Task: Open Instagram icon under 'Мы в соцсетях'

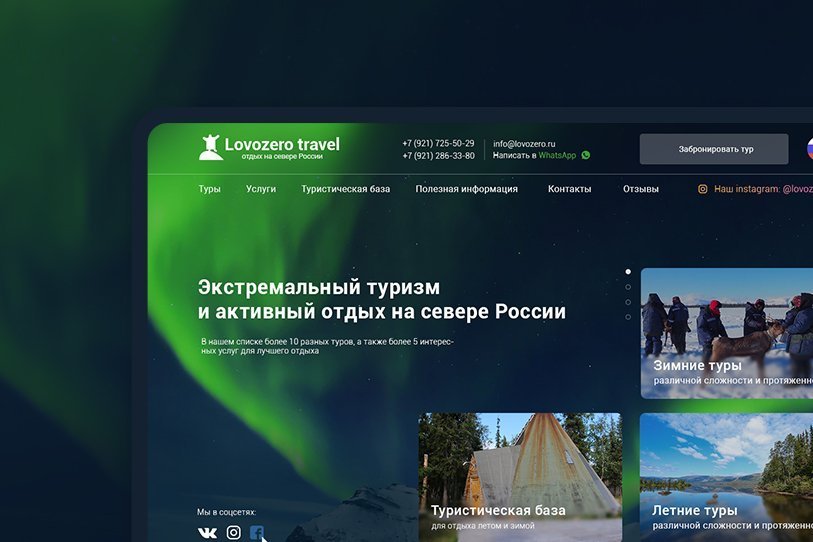Action: tap(234, 532)
